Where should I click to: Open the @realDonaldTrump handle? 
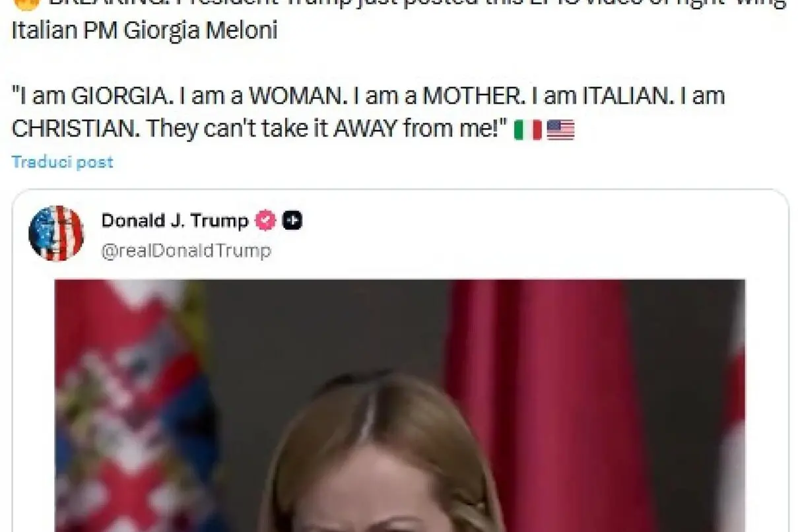pos(185,251)
